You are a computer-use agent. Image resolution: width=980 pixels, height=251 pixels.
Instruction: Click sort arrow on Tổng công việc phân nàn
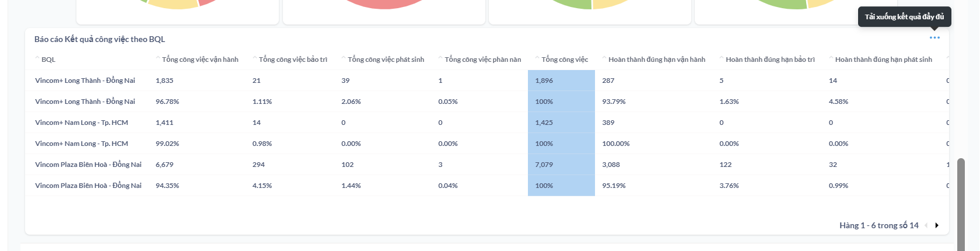tap(441, 58)
